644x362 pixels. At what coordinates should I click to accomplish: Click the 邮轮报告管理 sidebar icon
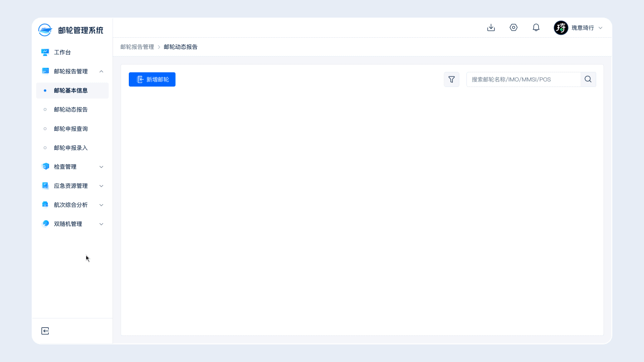click(x=45, y=71)
